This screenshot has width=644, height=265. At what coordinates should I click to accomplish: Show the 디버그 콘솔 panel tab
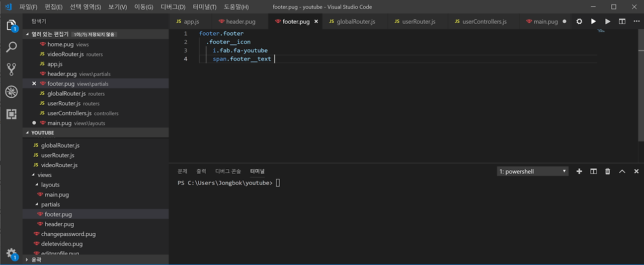[228, 171]
